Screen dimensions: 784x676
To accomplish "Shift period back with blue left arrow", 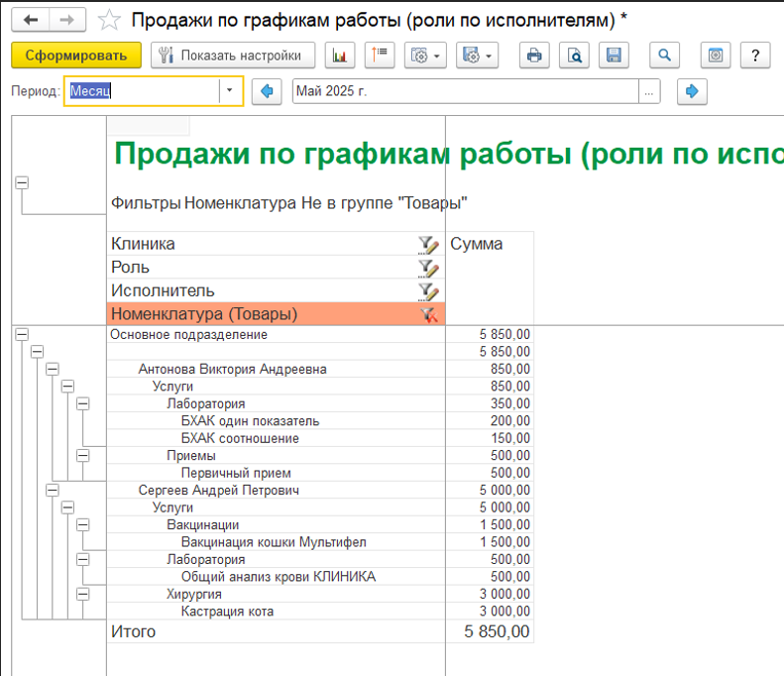I will point(267,91).
